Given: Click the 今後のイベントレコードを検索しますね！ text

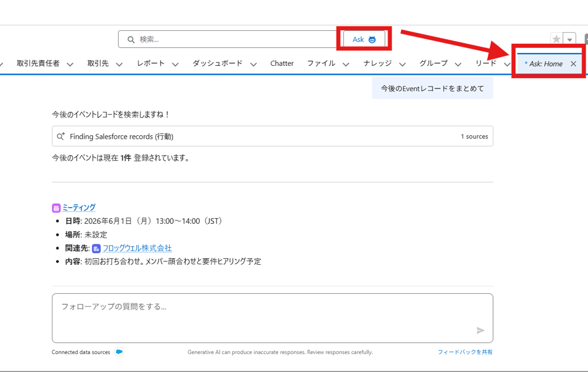Looking at the screenshot, I should coord(111,114).
